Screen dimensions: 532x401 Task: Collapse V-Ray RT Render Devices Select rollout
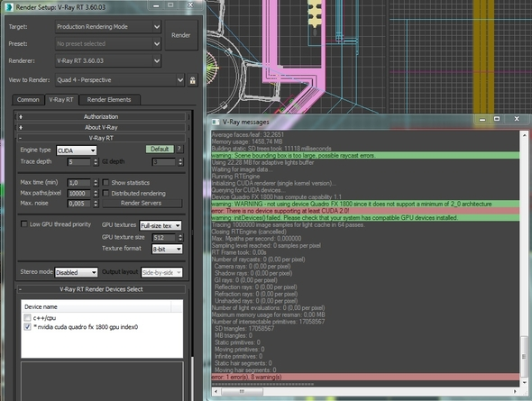[x=101, y=289]
